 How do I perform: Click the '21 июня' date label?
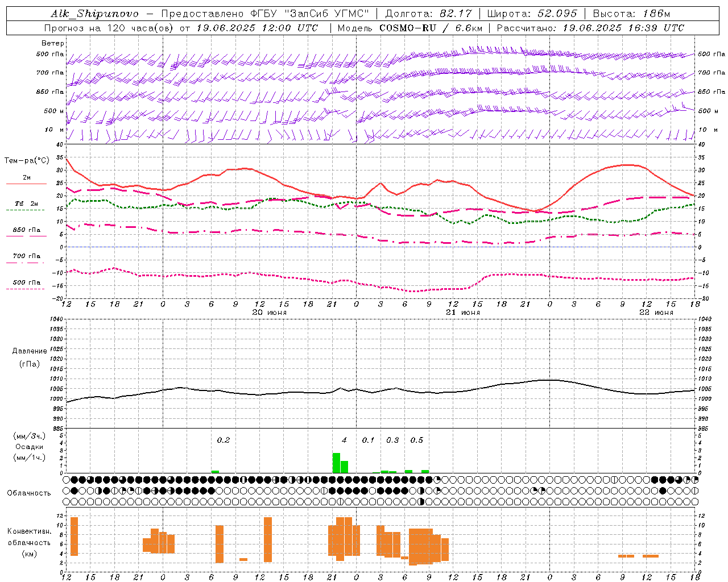tap(463, 313)
